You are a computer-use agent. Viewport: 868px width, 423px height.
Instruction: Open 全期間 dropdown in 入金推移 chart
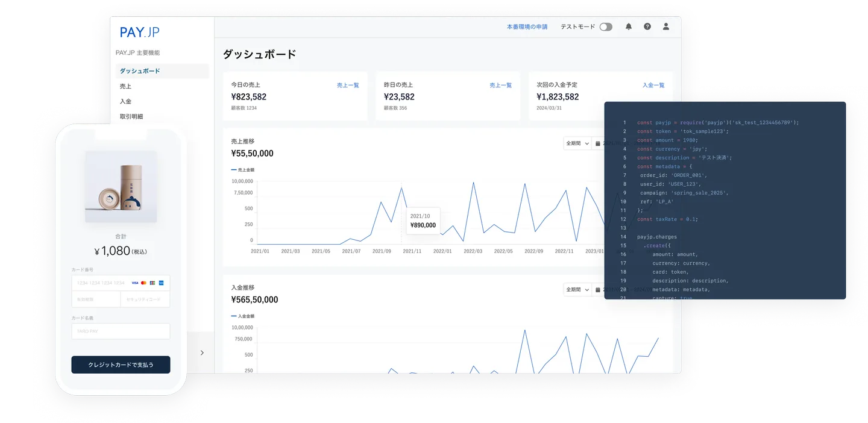pyautogui.click(x=577, y=290)
